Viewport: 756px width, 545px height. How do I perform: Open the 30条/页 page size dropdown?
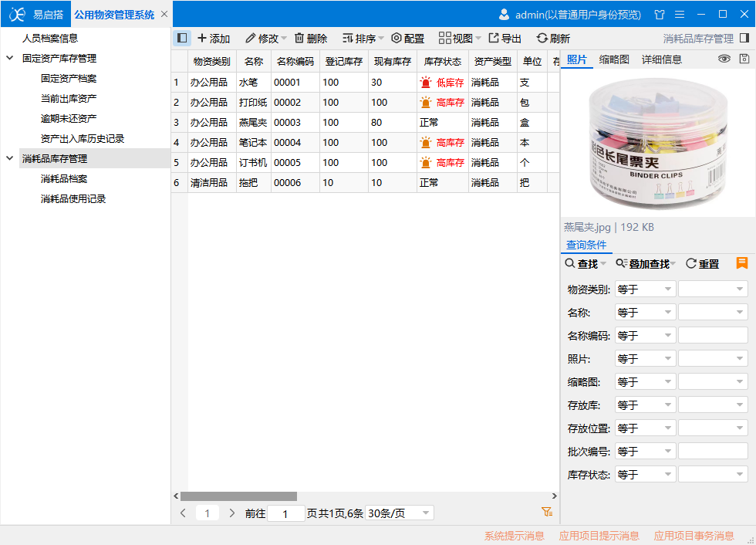(x=400, y=513)
